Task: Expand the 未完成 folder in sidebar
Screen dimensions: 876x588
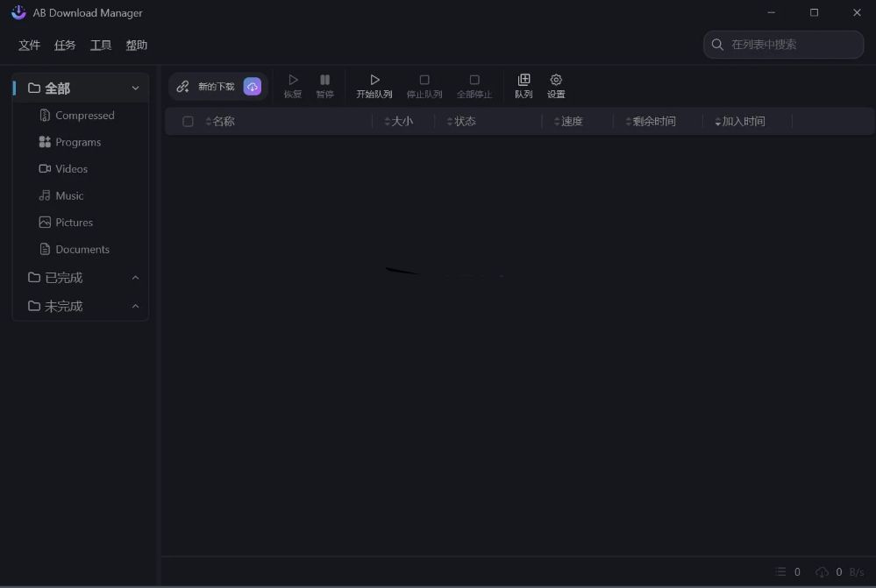Action: 135,306
